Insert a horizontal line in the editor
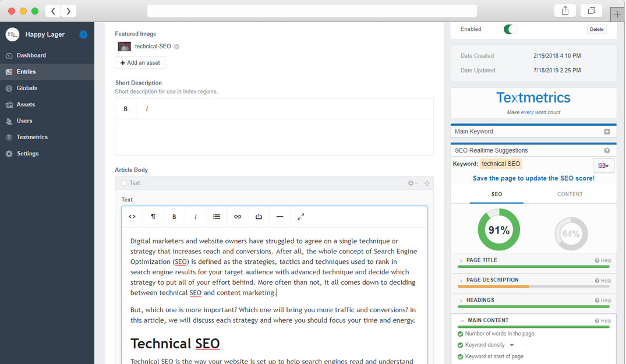This screenshot has height=364, width=626. click(x=280, y=217)
